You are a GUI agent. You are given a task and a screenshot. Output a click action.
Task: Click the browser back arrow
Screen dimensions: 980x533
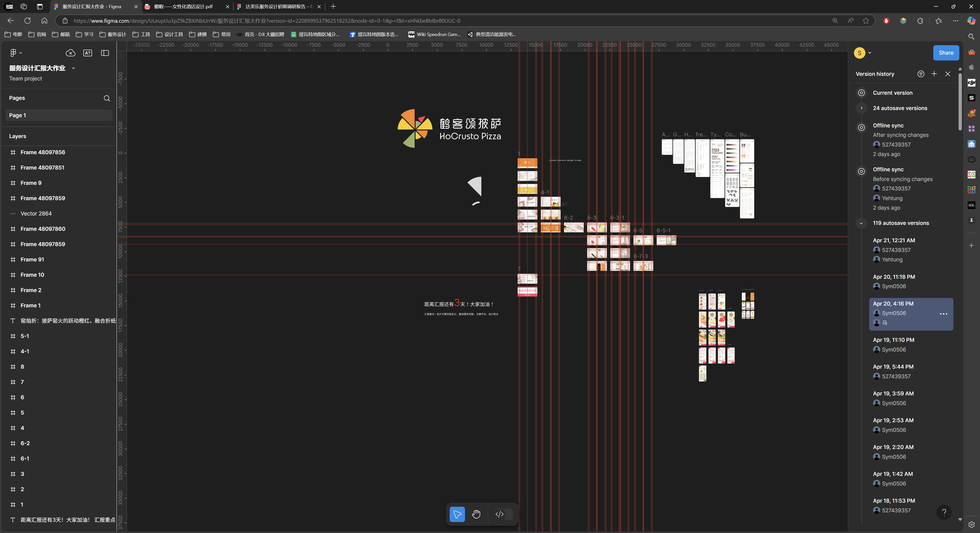click(11, 20)
